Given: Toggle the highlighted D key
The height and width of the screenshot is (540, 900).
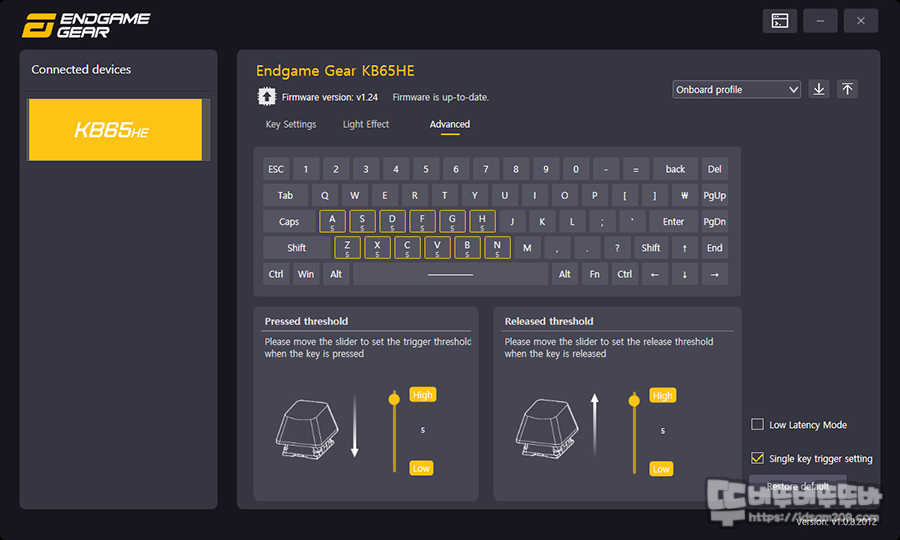Looking at the screenshot, I should [x=392, y=222].
